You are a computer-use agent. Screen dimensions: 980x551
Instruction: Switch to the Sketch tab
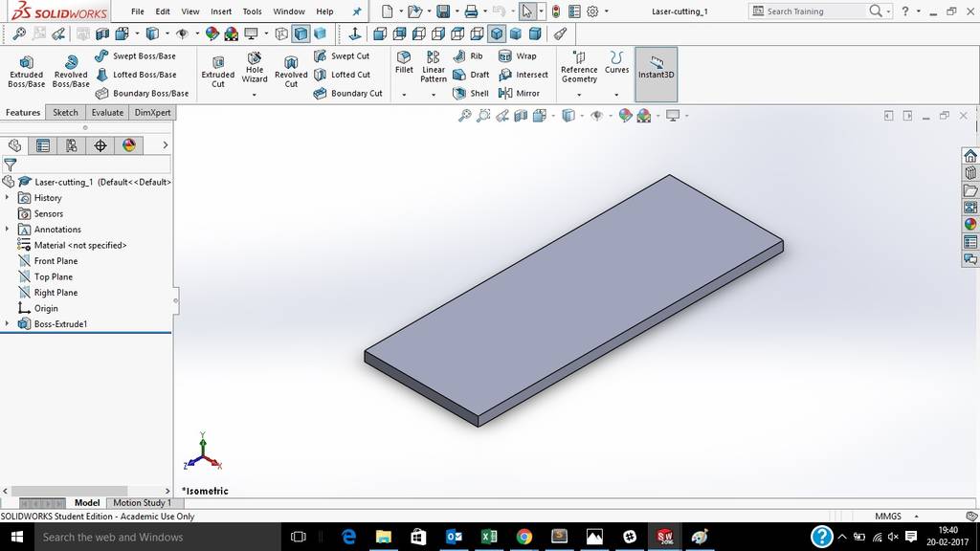click(x=65, y=113)
